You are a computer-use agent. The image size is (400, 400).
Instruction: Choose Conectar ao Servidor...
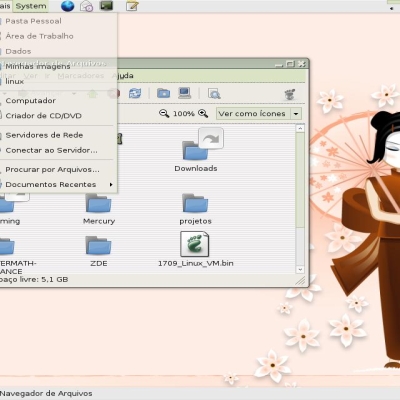click(52, 150)
